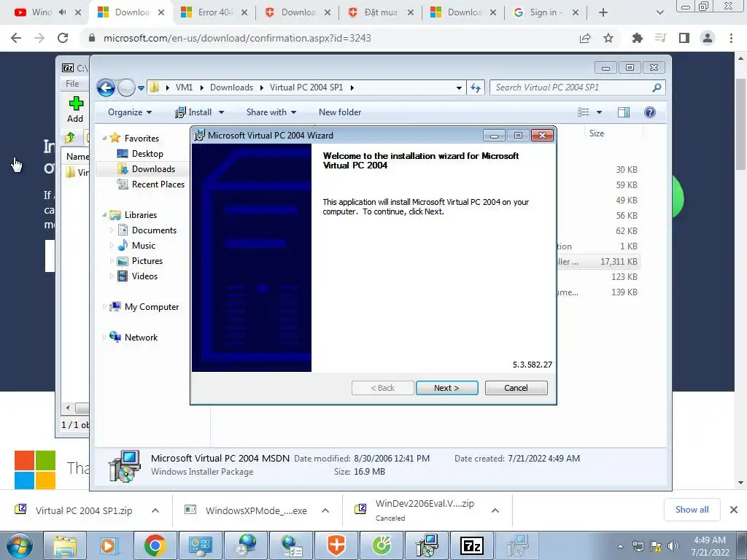Image resolution: width=747 pixels, height=560 pixels.
Task: Open the 7-Zip taskbar icon
Action: (472, 545)
